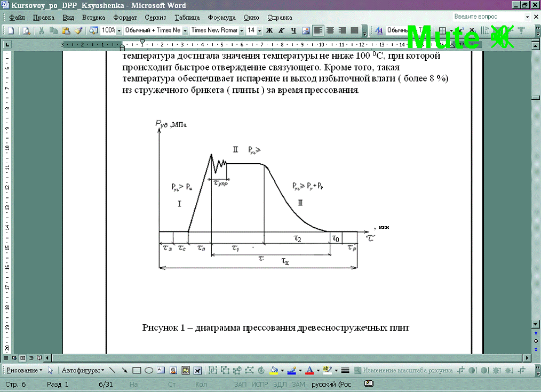This screenshot has height=392, width=541.
Task: Toggle ЗАМ overtype mode indicator
Action: click(x=298, y=384)
